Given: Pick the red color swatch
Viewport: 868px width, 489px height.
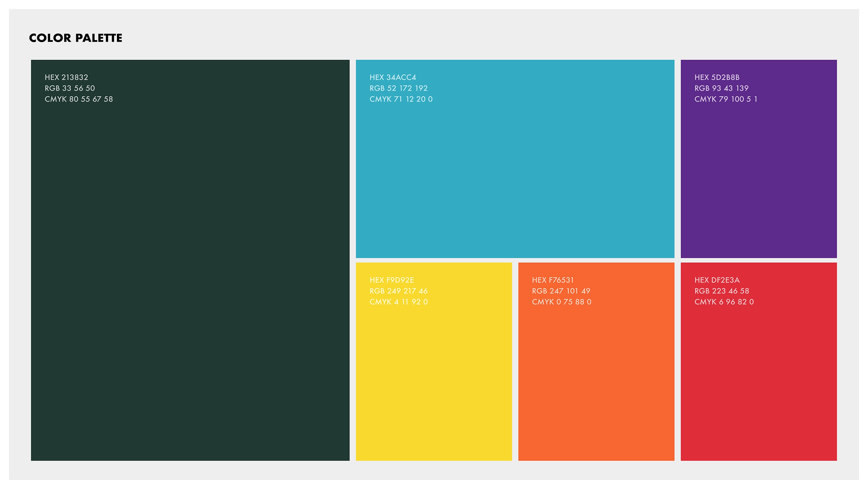Looking at the screenshot, I should coord(759,361).
